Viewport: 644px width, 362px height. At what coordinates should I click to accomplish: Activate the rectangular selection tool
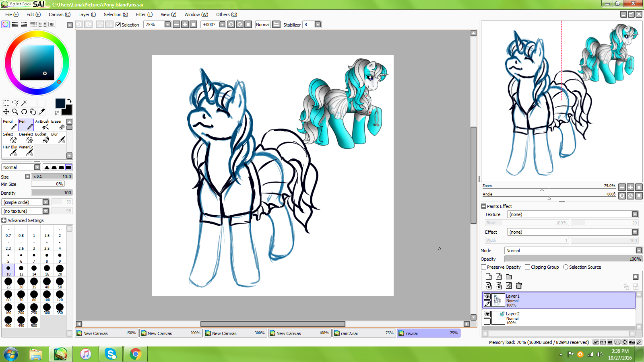point(6,103)
